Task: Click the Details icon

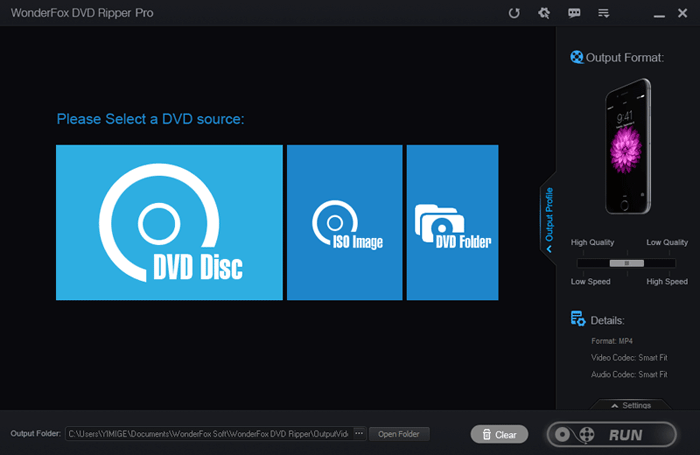Action: pos(578,319)
